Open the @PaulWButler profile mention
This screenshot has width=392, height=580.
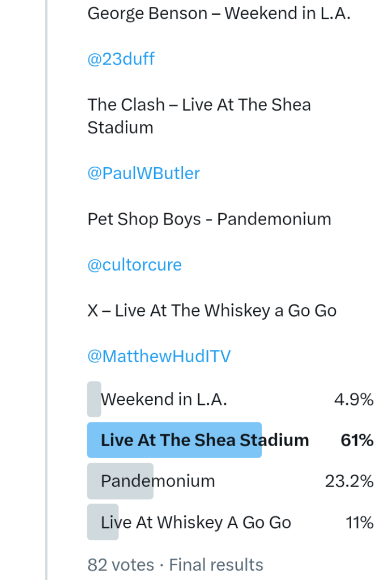[x=143, y=173]
